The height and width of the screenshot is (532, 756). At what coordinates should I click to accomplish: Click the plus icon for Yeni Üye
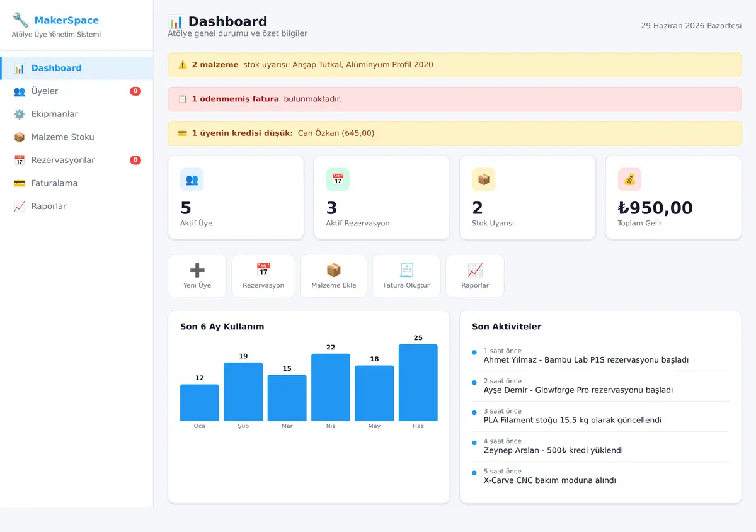197,270
